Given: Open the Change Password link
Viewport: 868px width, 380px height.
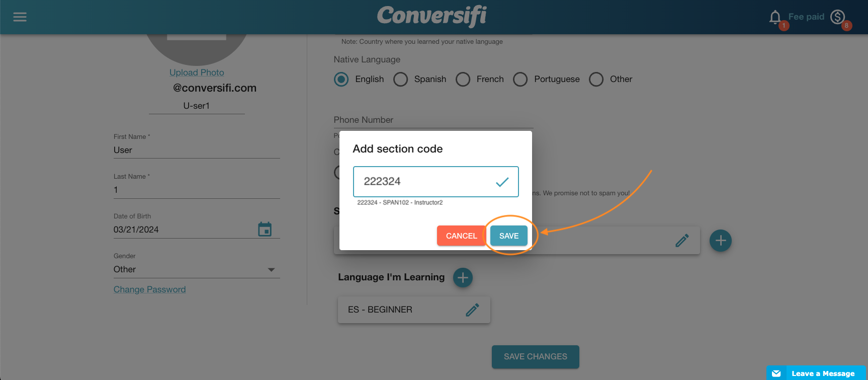Looking at the screenshot, I should [149, 289].
